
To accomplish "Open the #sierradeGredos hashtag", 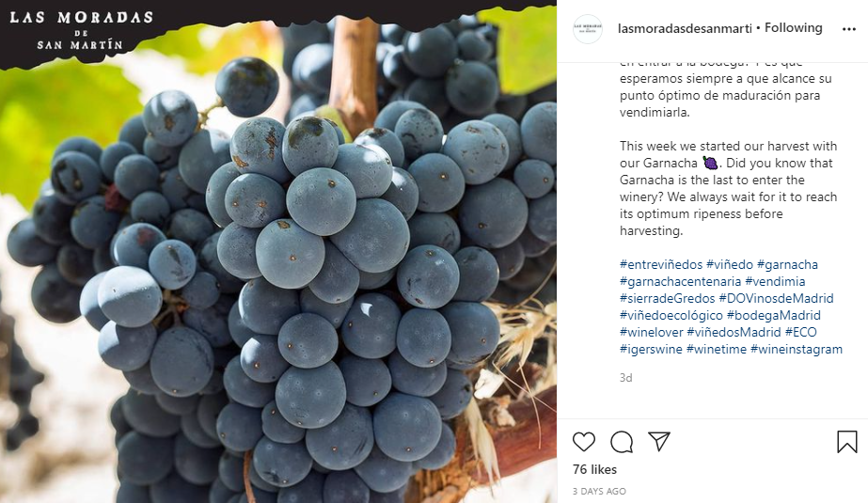I will [667, 298].
